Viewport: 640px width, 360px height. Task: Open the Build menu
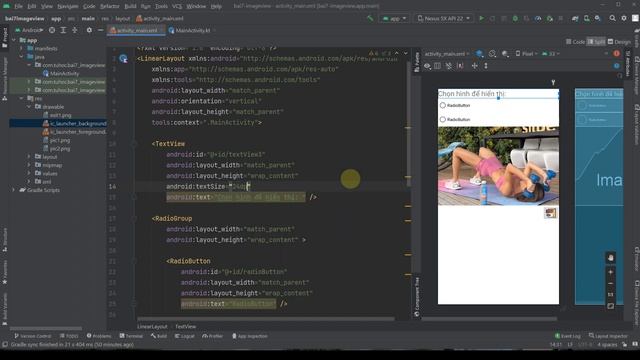130,6
